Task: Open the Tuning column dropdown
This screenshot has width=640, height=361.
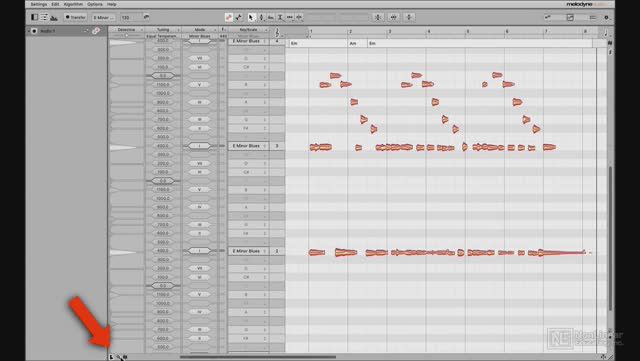Action: [163, 29]
